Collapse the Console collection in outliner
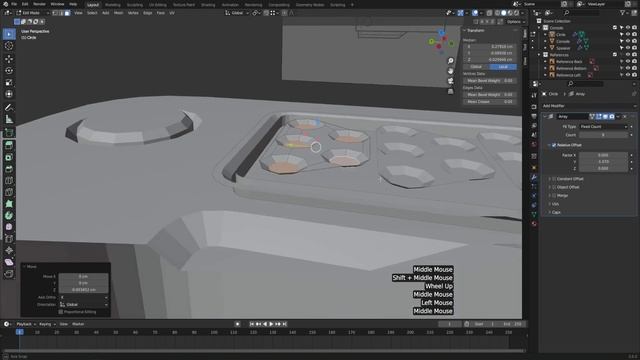This screenshot has height=360, width=640. tap(540, 28)
